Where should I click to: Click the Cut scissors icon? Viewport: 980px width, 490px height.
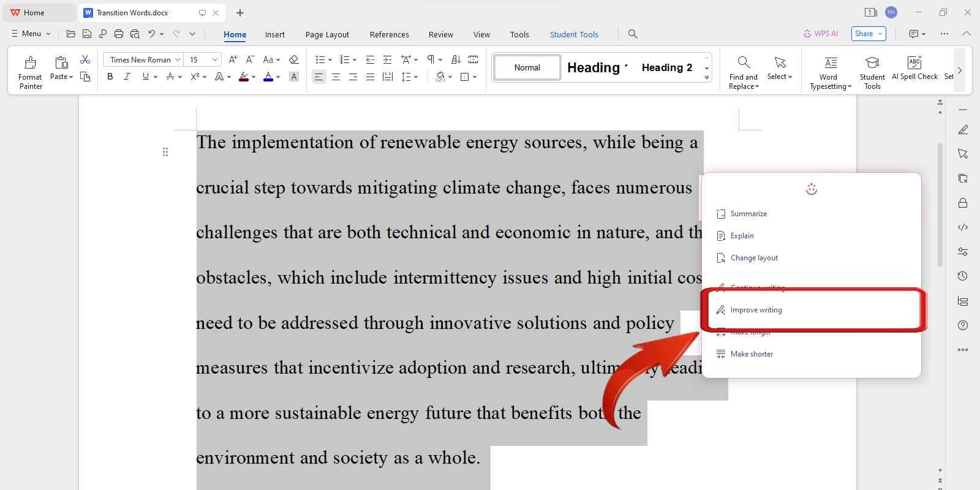[x=85, y=59]
